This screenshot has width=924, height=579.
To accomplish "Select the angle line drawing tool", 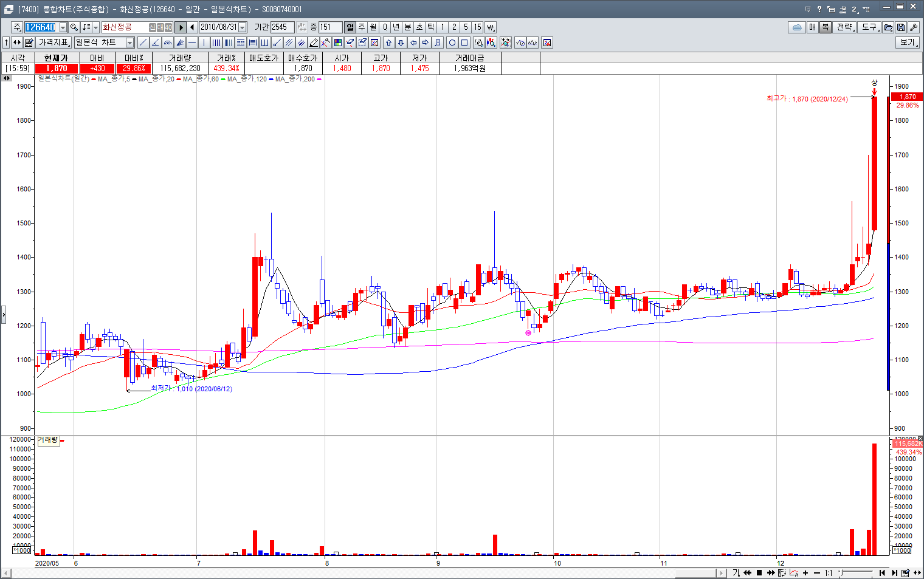I will point(155,43).
